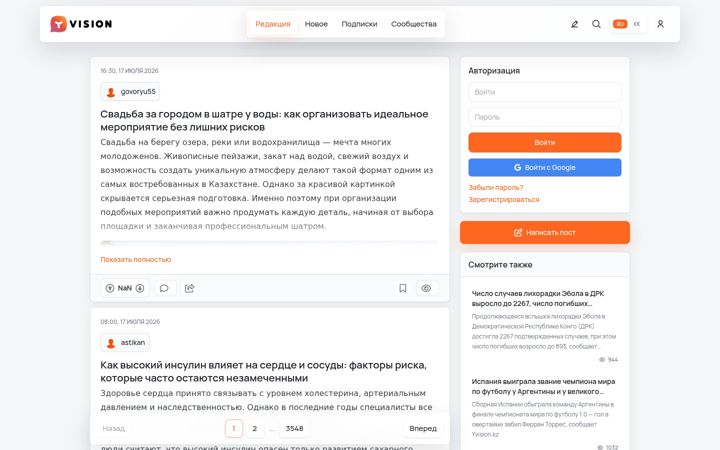Open author govoryu55 profile
Image resolution: width=720 pixels, height=450 pixels.
[x=130, y=91]
